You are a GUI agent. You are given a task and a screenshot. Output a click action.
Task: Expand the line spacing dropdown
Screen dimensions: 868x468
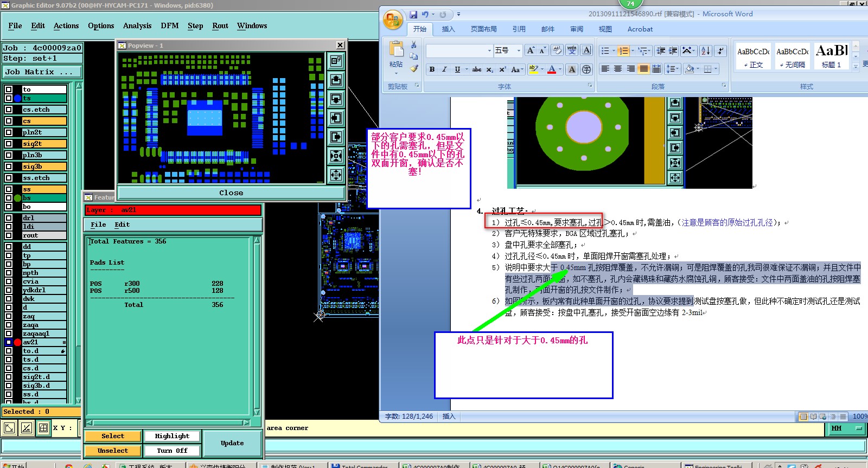pos(672,69)
